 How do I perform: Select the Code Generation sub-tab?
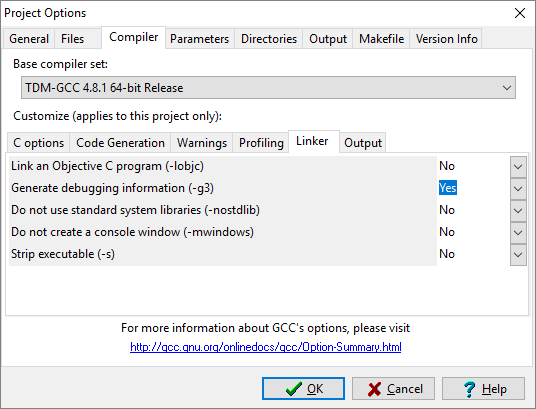tap(120, 143)
